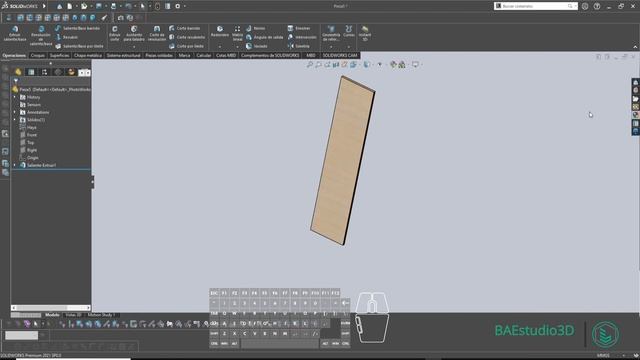
Task: Switch to SOLIDWORKS CAM tab
Action: click(340, 55)
